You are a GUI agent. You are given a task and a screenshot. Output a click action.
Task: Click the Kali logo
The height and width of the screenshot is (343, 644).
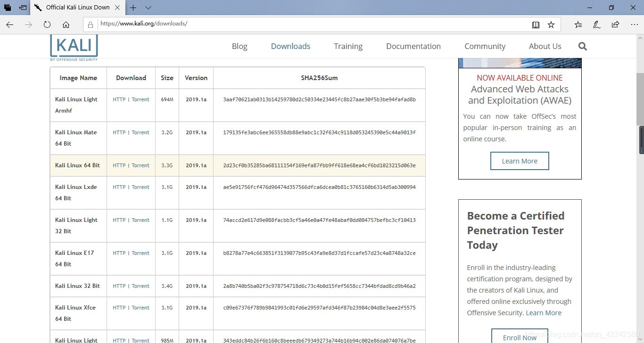pos(74,47)
